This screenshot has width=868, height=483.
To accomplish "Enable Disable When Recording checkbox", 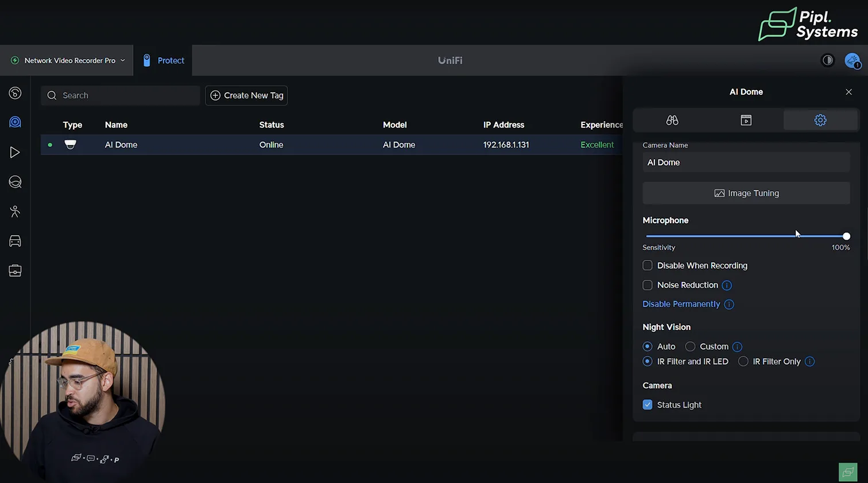I will click(x=648, y=266).
